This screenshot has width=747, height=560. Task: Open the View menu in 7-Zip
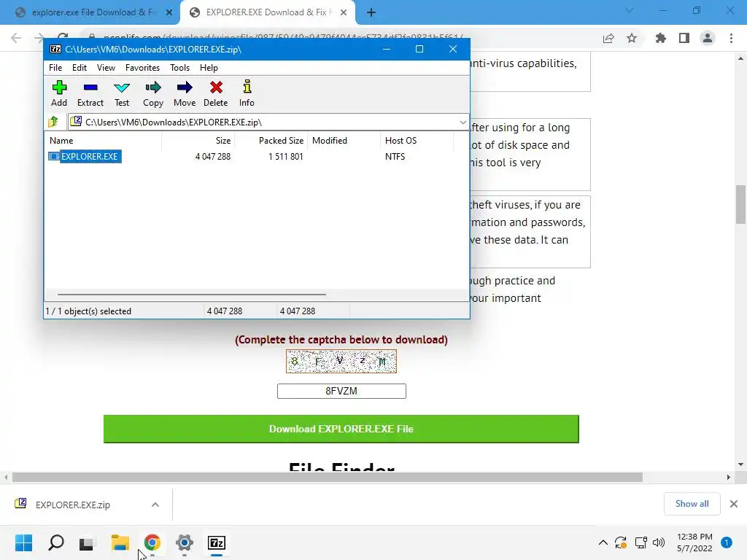(x=106, y=68)
